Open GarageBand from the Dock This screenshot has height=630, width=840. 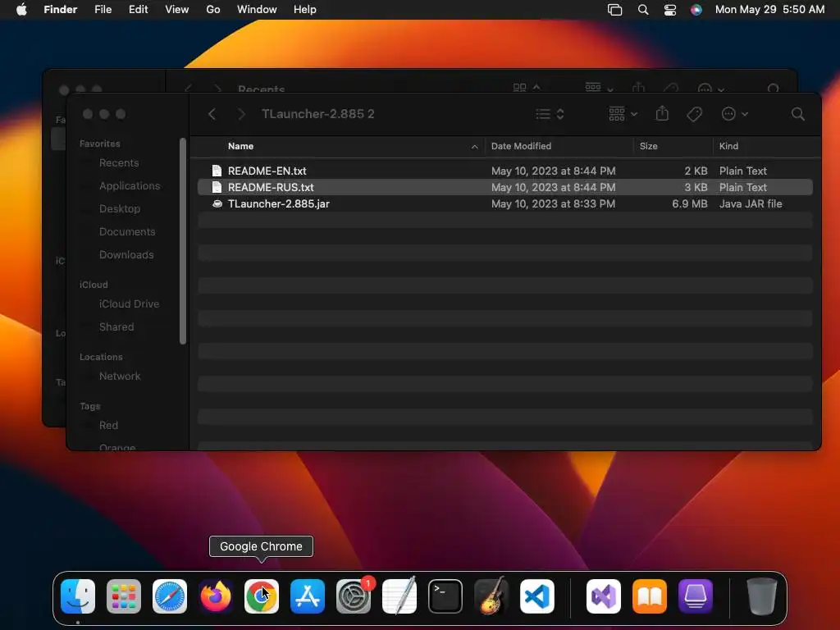click(x=491, y=596)
